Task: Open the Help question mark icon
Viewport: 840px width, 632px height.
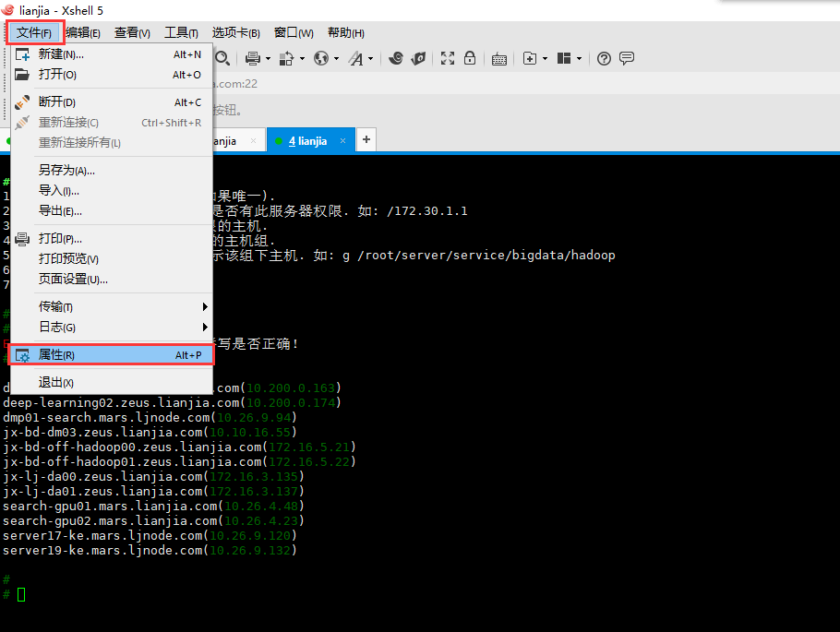Action: click(603, 57)
